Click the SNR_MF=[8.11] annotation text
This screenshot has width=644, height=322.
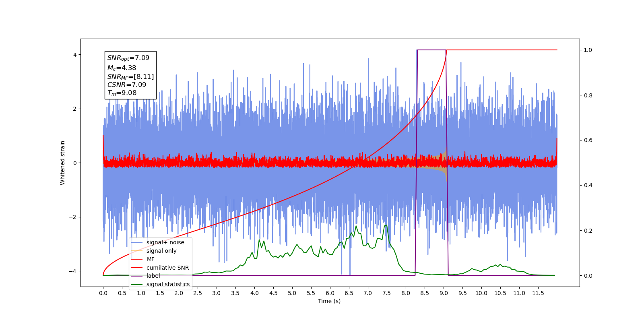[130, 76]
